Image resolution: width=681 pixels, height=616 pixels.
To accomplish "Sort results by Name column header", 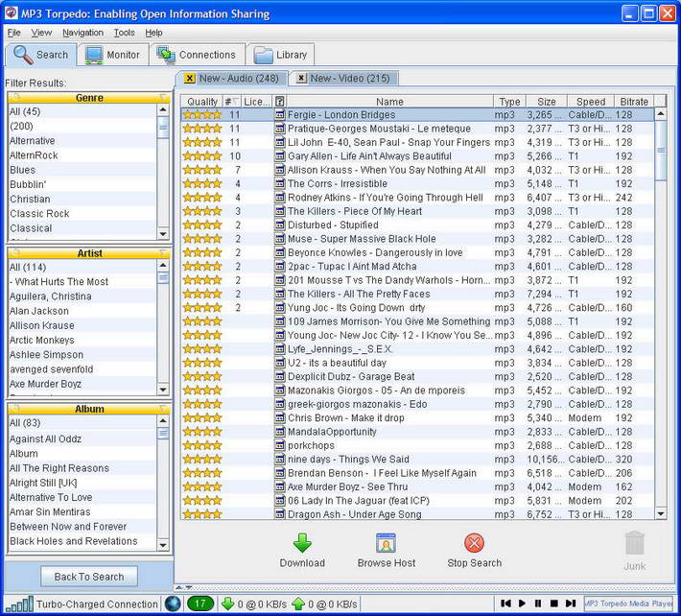I will click(x=389, y=102).
